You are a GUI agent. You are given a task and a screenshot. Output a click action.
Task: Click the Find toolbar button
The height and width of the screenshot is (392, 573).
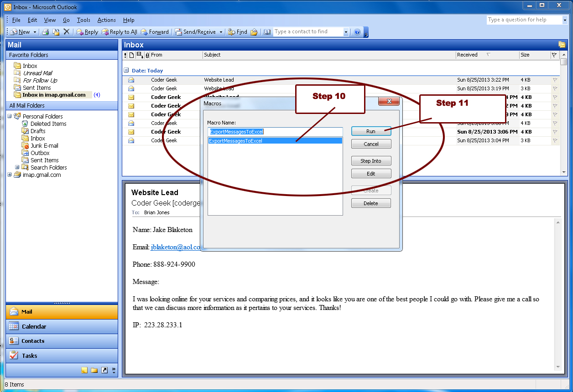tap(238, 32)
